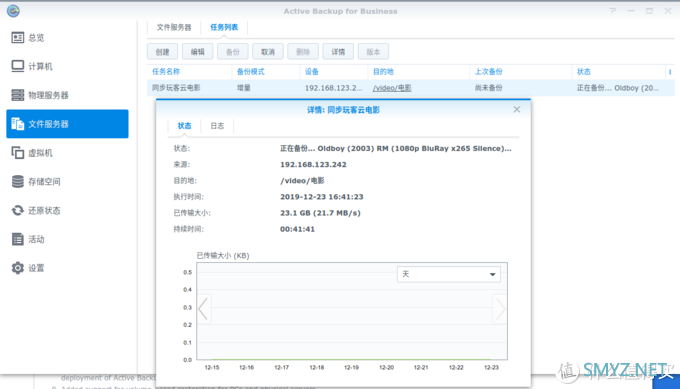Click the 存储空间 sidebar label
680x389 pixels.
point(44,182)
